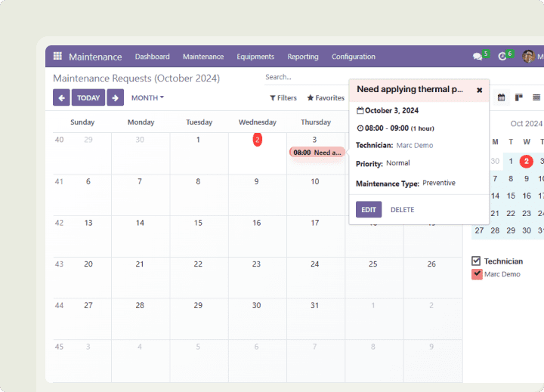
Task: Open the chat messages icon
Action: coord(478,57)
